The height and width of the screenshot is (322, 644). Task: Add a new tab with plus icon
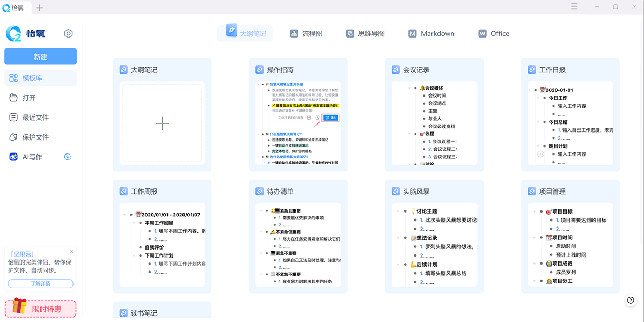tap(40, 8)
